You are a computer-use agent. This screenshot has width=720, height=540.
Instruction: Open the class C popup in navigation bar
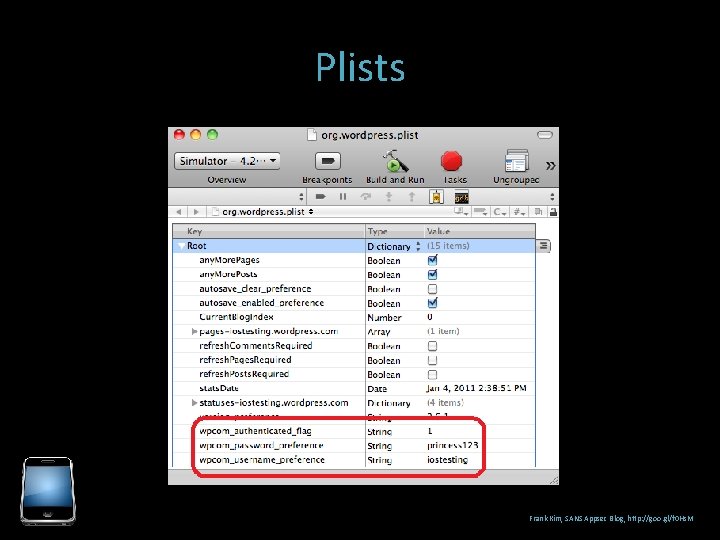500,212
